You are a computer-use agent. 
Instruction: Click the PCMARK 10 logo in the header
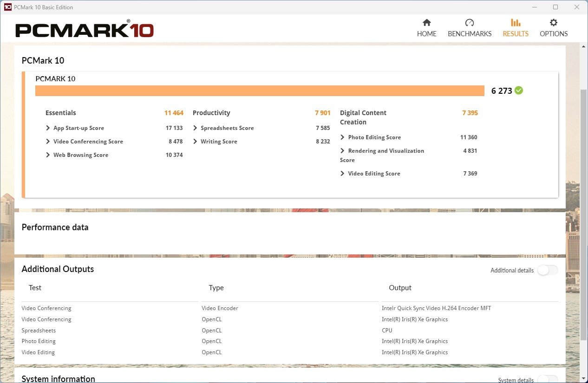point(85,29)
